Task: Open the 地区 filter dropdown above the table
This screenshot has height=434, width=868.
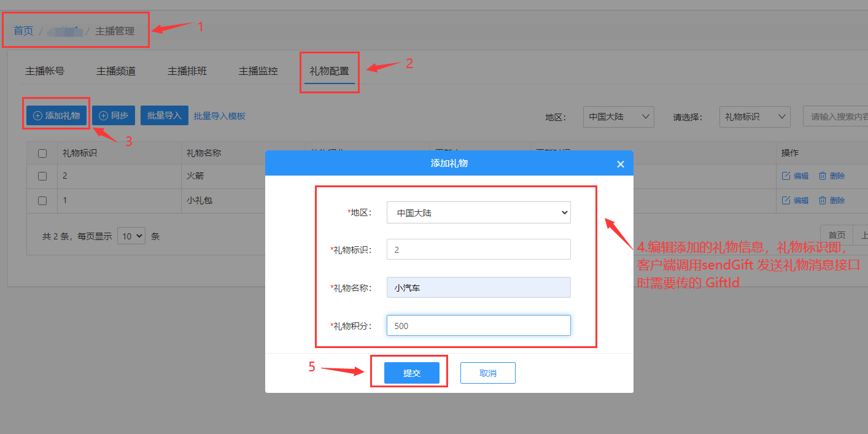Action: click(618, 117)
